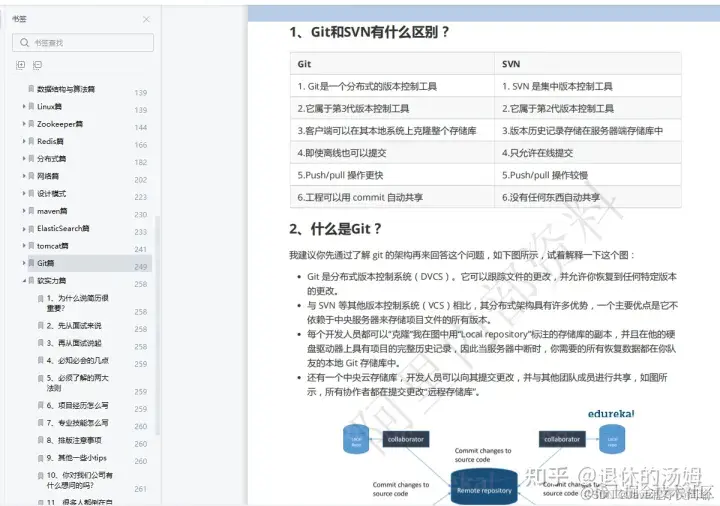Click bookmark icon of 8、排版注意事项

(41, 440)
